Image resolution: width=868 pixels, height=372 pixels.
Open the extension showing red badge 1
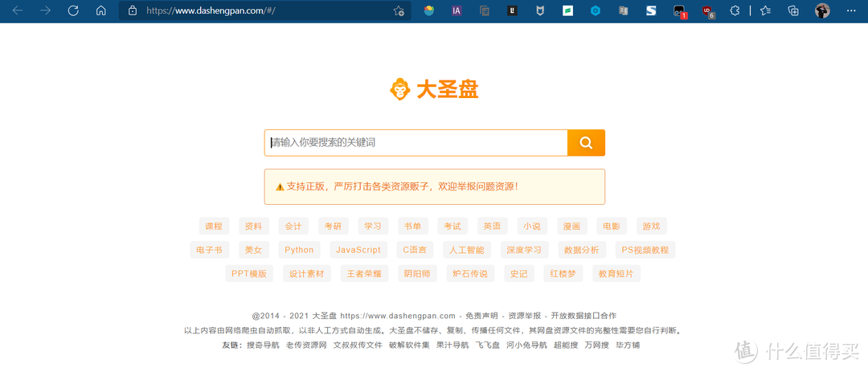pos(679,10)
